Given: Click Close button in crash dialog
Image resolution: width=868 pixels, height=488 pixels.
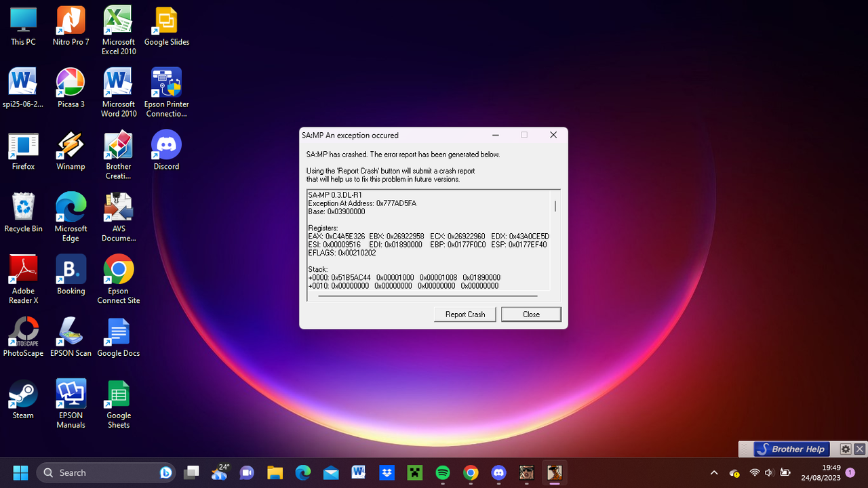Looking at the screenshot, I should coord(531,314).
